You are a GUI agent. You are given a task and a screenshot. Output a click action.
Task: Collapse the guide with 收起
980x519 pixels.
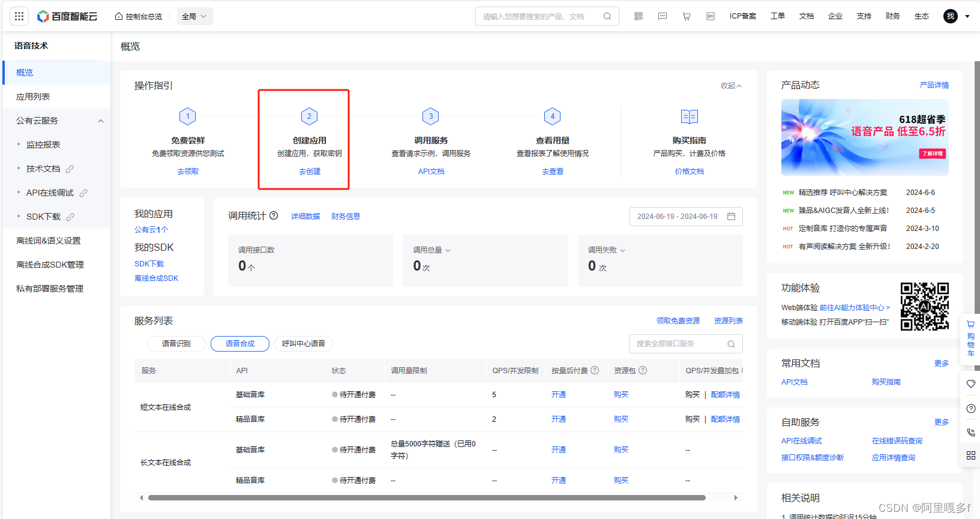[x=731, y=86]
